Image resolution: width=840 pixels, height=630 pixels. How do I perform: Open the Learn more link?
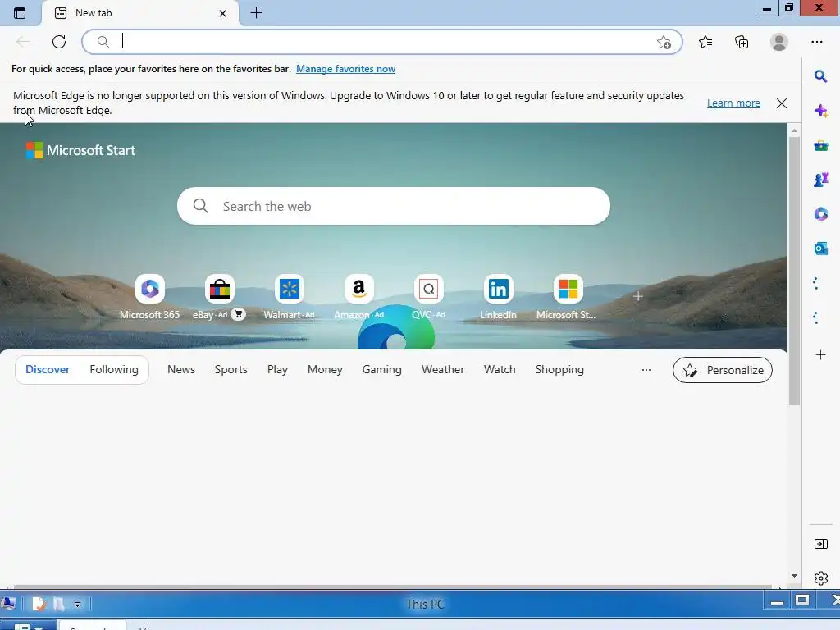pos(733,103)
